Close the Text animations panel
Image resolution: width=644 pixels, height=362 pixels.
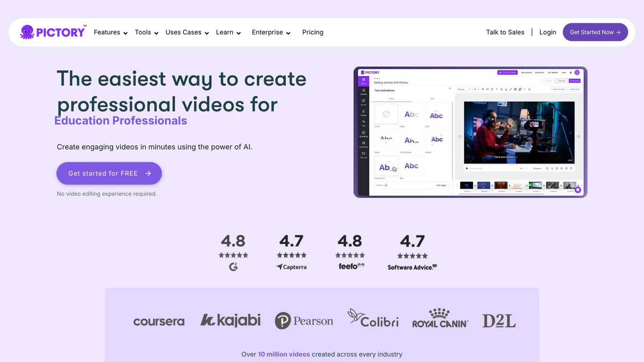pyautogui.click(x=450, y=88)
